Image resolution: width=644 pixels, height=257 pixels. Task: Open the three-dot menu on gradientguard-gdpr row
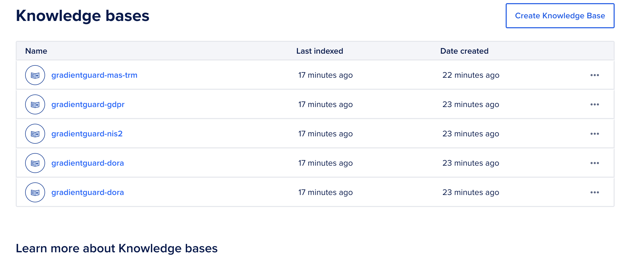coord(594,104)
